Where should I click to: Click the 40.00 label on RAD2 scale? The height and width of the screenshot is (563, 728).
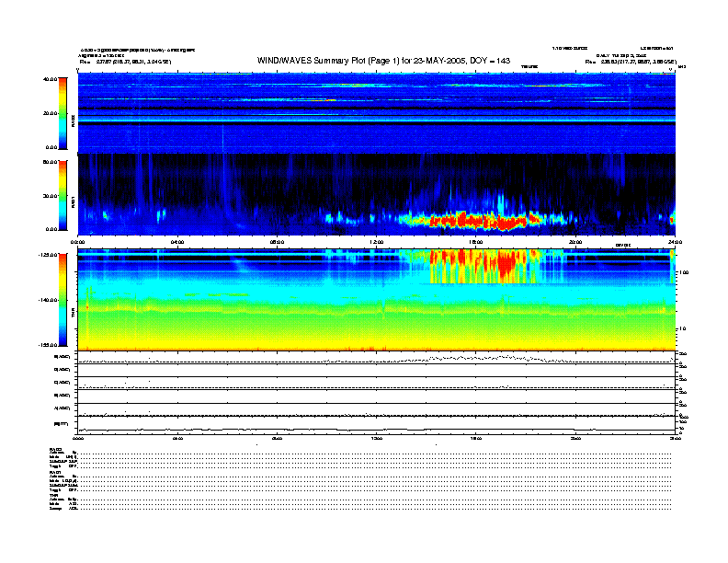pos(50,79)
